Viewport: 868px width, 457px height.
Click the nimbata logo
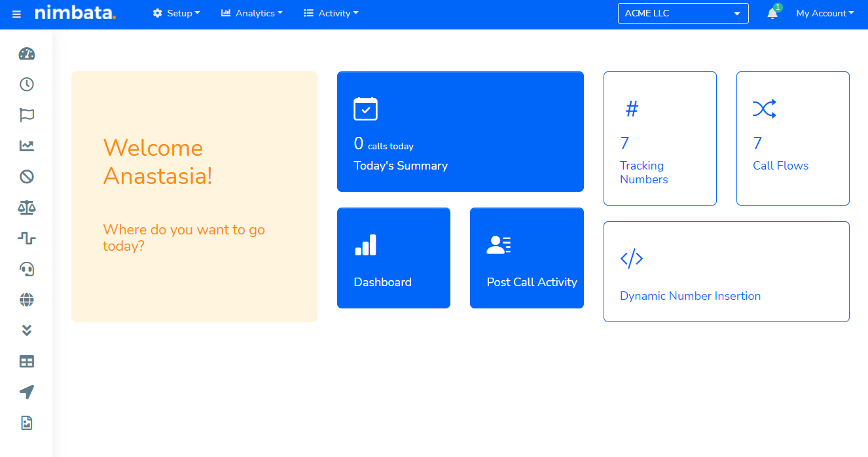click(75, 12)
